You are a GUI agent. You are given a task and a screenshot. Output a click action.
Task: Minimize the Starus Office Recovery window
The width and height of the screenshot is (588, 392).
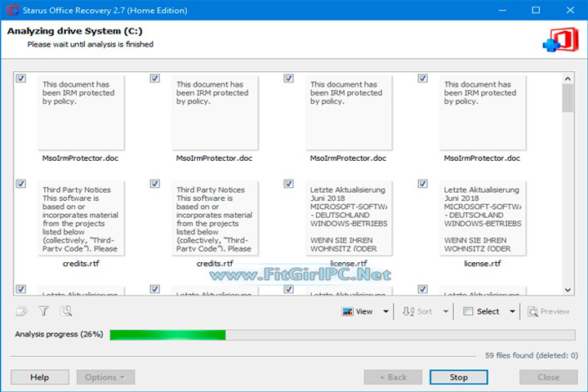(x=502, y=10)
